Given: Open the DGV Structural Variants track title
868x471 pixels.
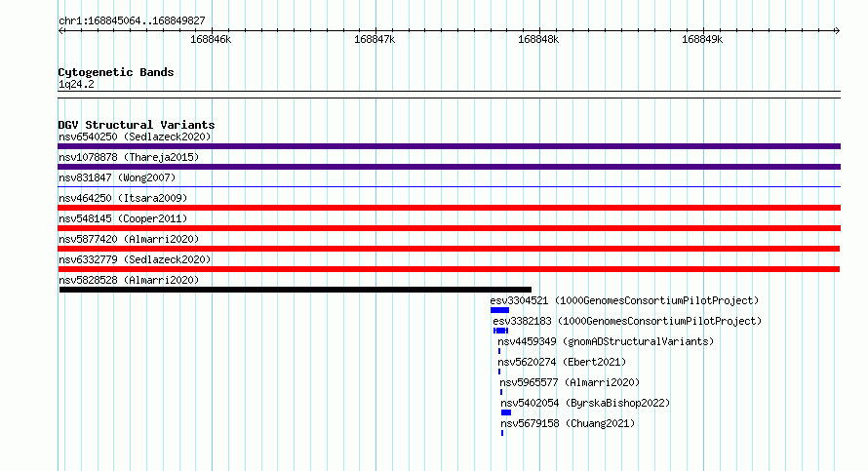Looking at the screenshot, I should point(137,125).
